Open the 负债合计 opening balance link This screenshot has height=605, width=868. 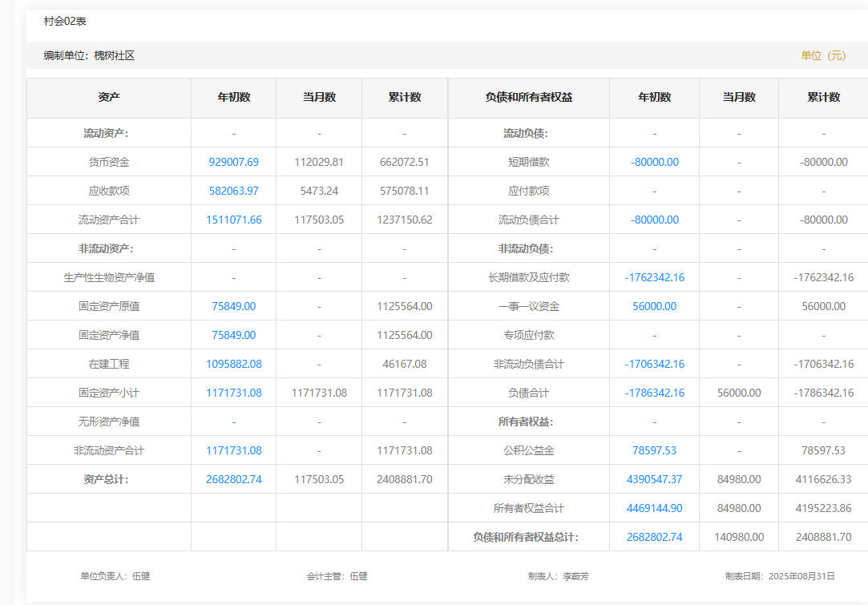[x=654, y=393]
